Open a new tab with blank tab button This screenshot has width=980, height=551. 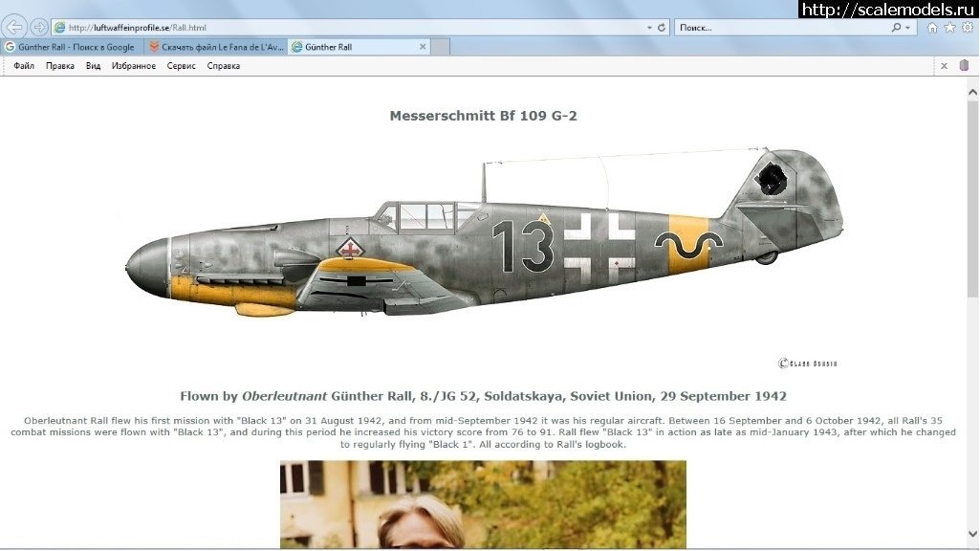(440, 47)
